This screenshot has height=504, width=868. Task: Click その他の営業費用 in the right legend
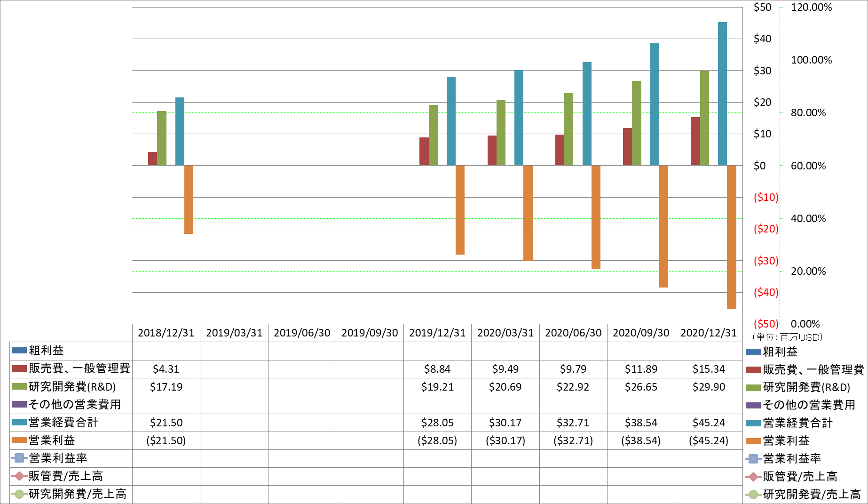tap(809, 405)
